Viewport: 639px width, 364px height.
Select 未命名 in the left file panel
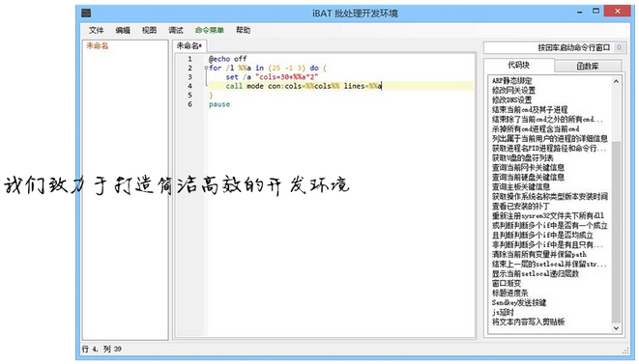tap(98, 45)
